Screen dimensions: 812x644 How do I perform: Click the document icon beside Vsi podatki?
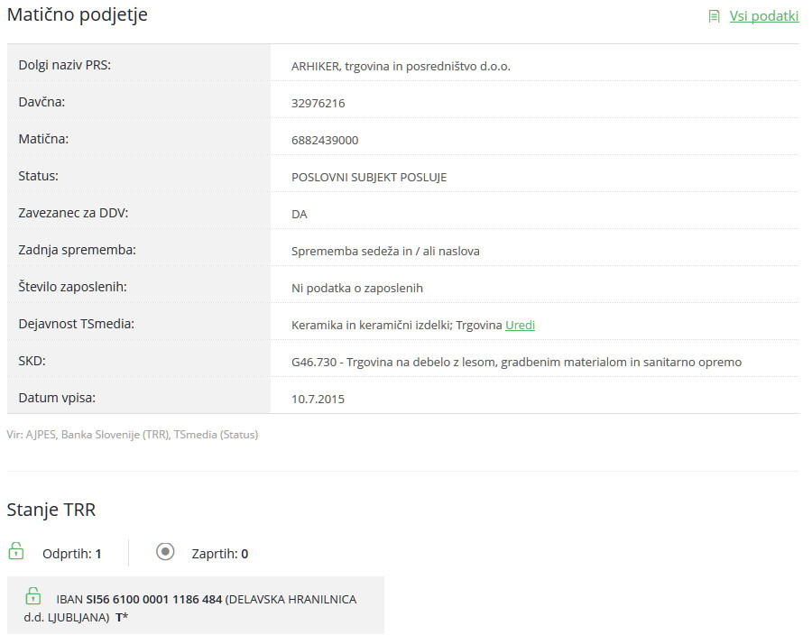(715, 16)
